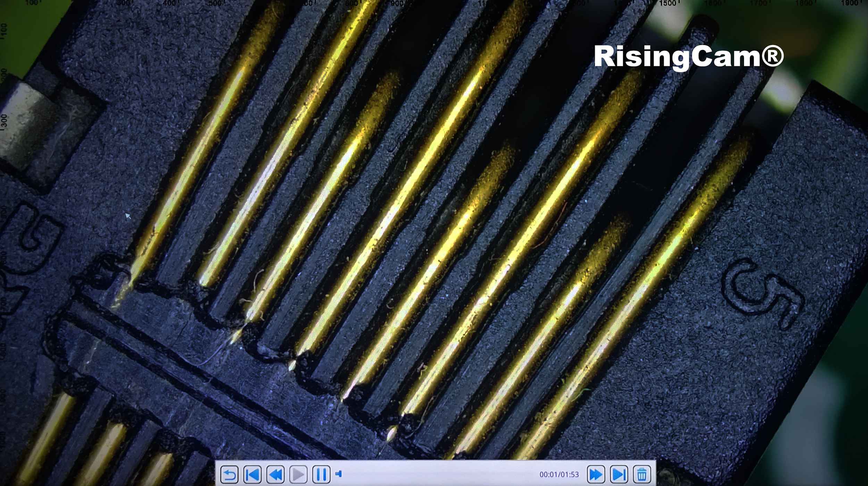The height and width of the screenshot is (486, 868).
Task: Pause the current video
Action: (x=321, y=474)
